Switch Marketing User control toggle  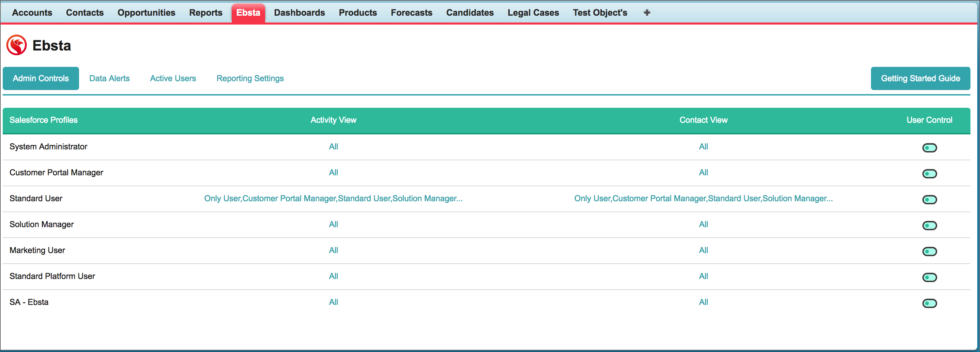point(929,251)
